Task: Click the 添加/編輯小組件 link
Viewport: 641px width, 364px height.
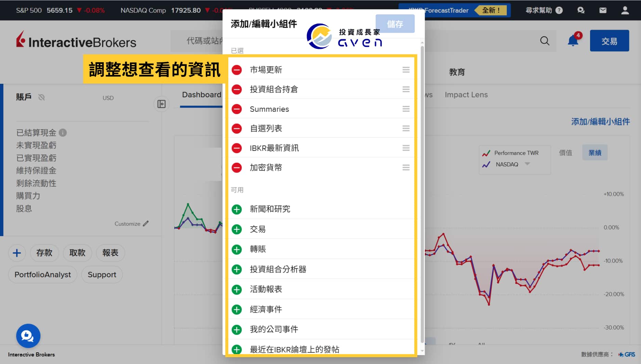Action: tap(600, 122)
